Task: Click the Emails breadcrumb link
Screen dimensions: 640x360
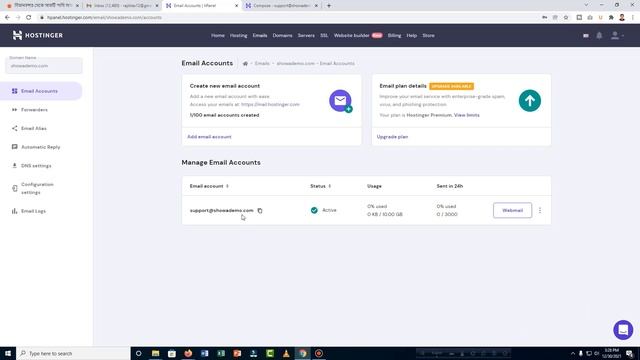Action: pyautogui.click(x=262, y=64)
